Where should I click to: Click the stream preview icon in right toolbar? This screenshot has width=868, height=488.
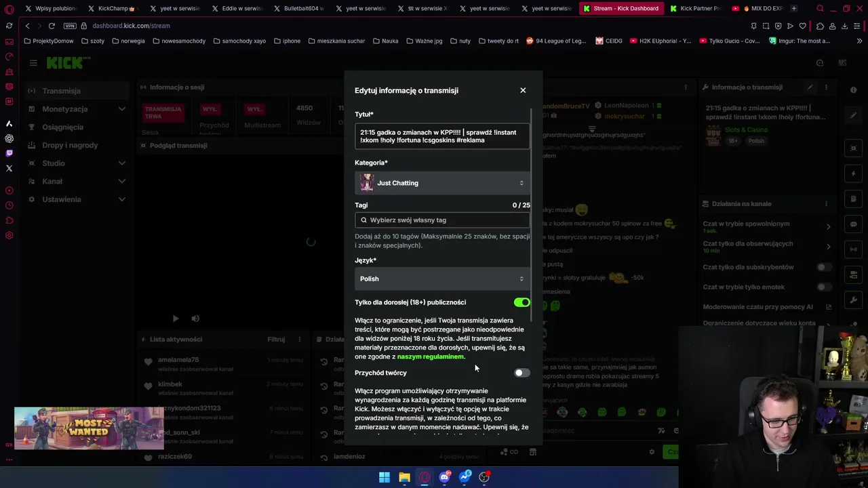pos(854,148)
